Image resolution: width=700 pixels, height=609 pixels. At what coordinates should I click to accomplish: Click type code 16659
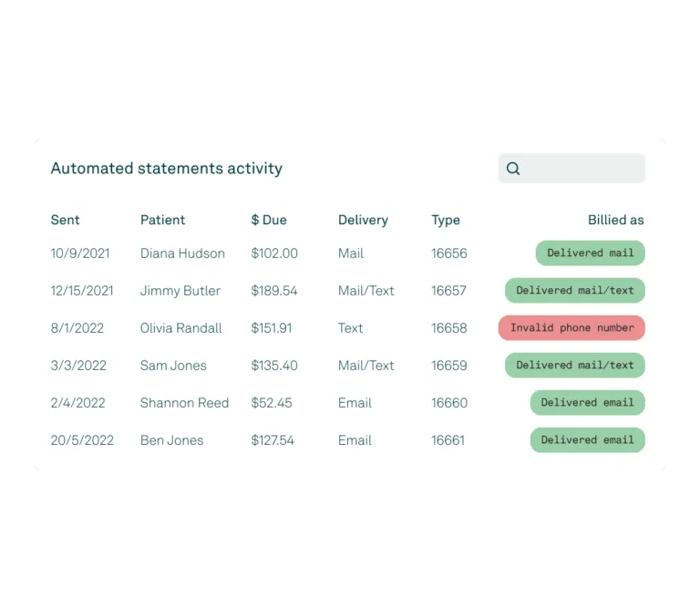(448, 366)
